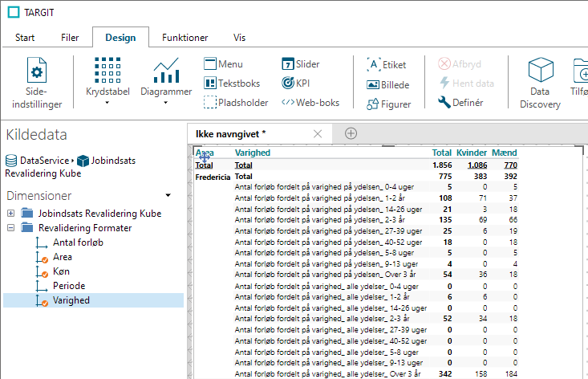Click the Kildedata panel heading
The height and width of the screenshot is (379, 588).
[36, 134]
